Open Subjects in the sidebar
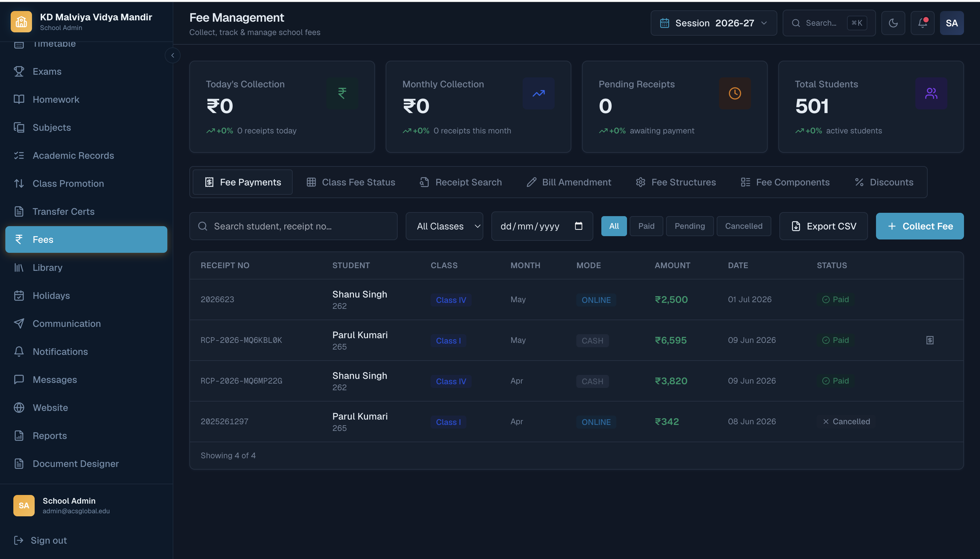 pos(86,127)
